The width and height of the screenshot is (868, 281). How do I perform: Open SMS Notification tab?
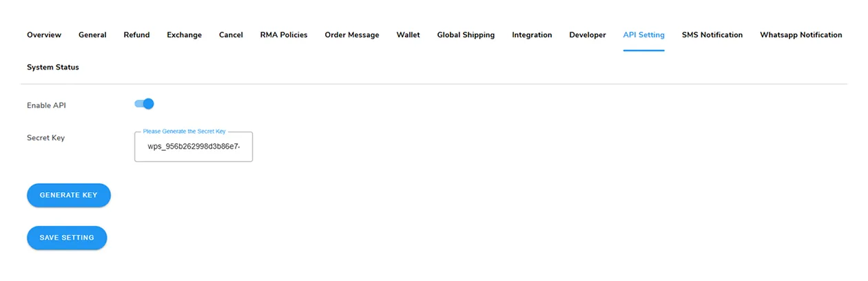tap(712, 35)
